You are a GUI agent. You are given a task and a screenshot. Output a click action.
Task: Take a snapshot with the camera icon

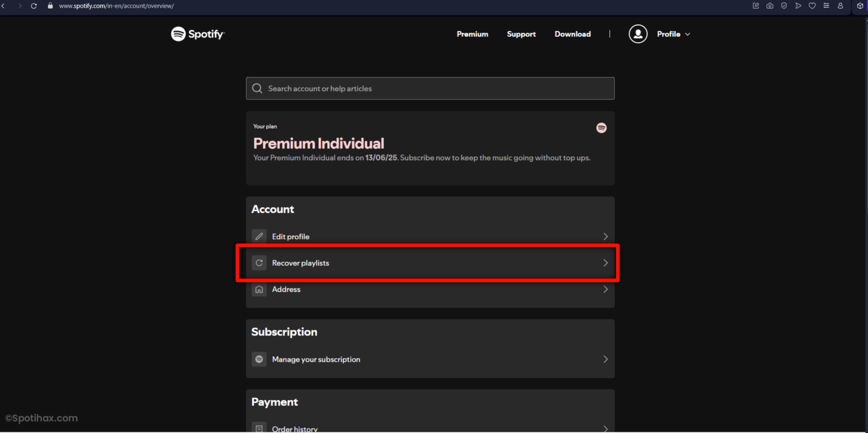(x=770, y=5)
